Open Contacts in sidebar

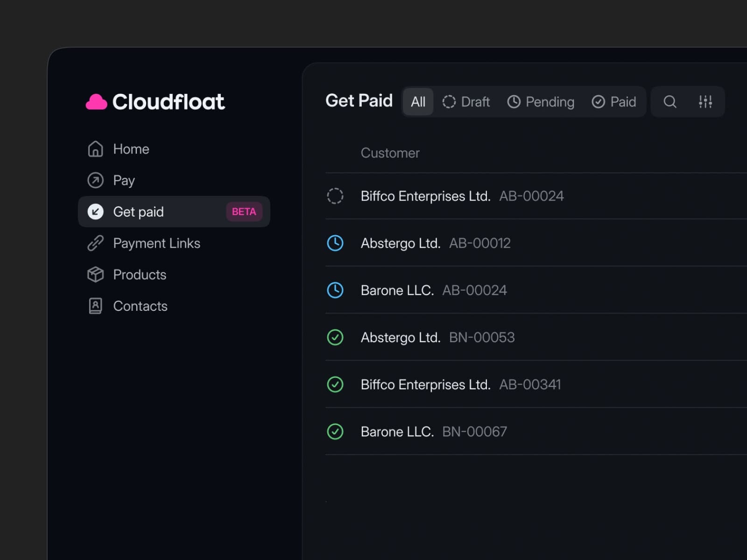coord(140,306)
